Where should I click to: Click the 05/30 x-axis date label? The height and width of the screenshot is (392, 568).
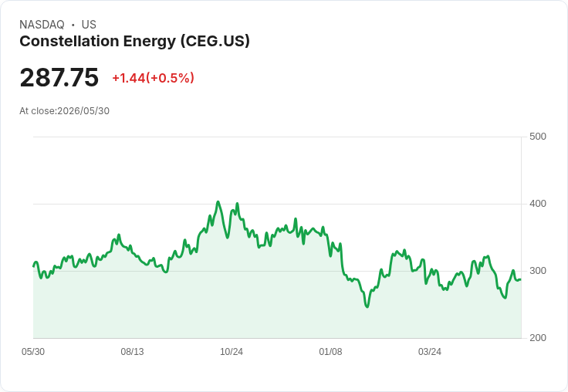[33, 352]
